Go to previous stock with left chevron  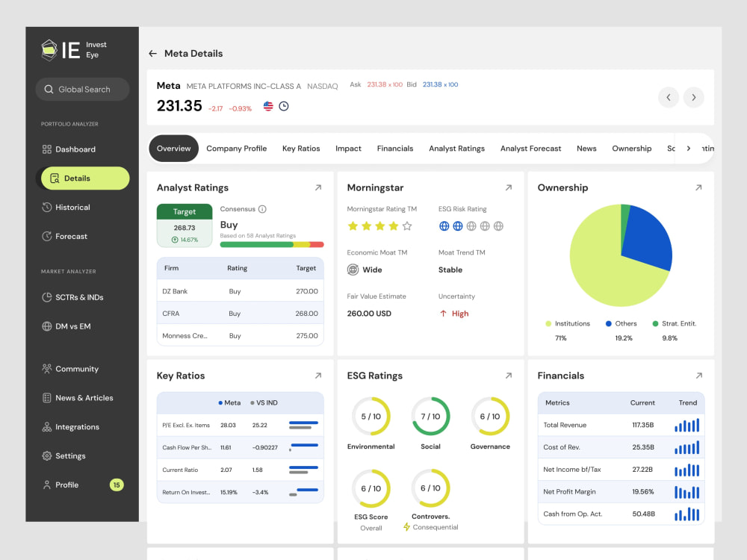669,97
